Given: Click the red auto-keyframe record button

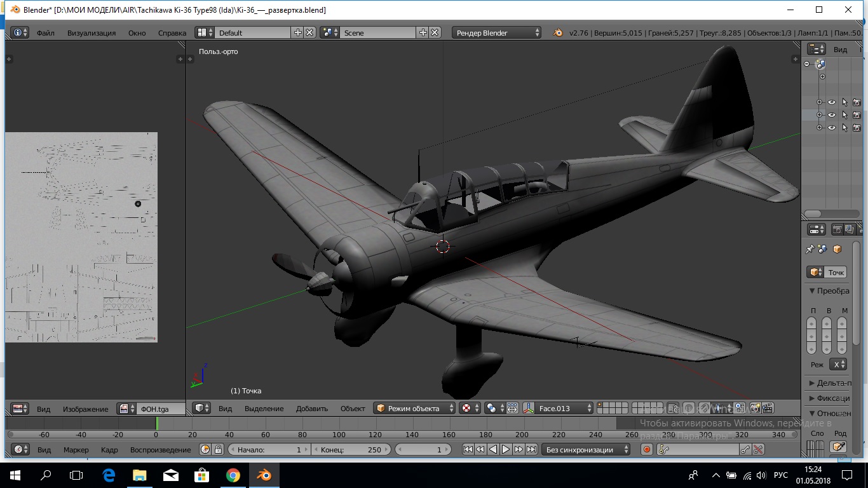Looking at the screenshot, I should [x=647, y=449].
